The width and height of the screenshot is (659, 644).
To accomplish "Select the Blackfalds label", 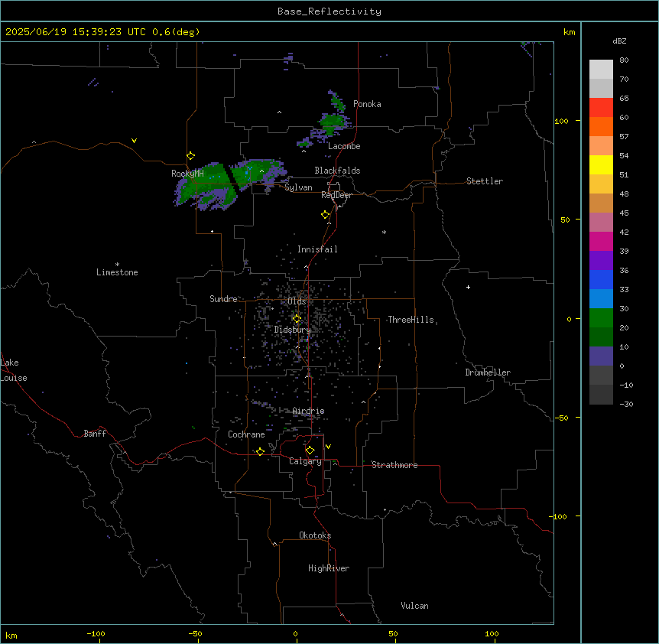I will click(337, 171).
